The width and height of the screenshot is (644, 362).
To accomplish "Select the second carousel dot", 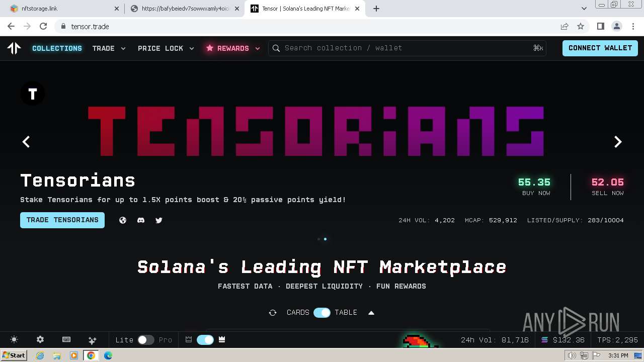I will pos(326,239).
